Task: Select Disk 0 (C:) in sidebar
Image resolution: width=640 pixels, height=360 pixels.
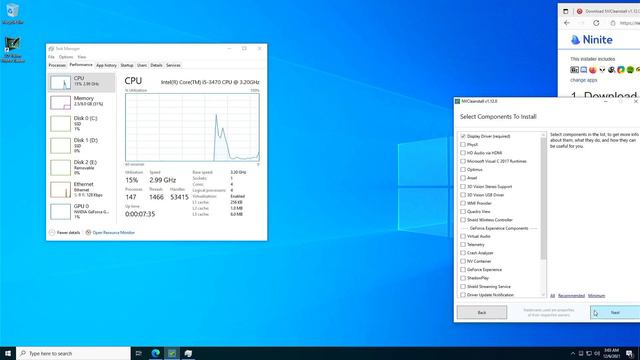Action: pos(81,124)
